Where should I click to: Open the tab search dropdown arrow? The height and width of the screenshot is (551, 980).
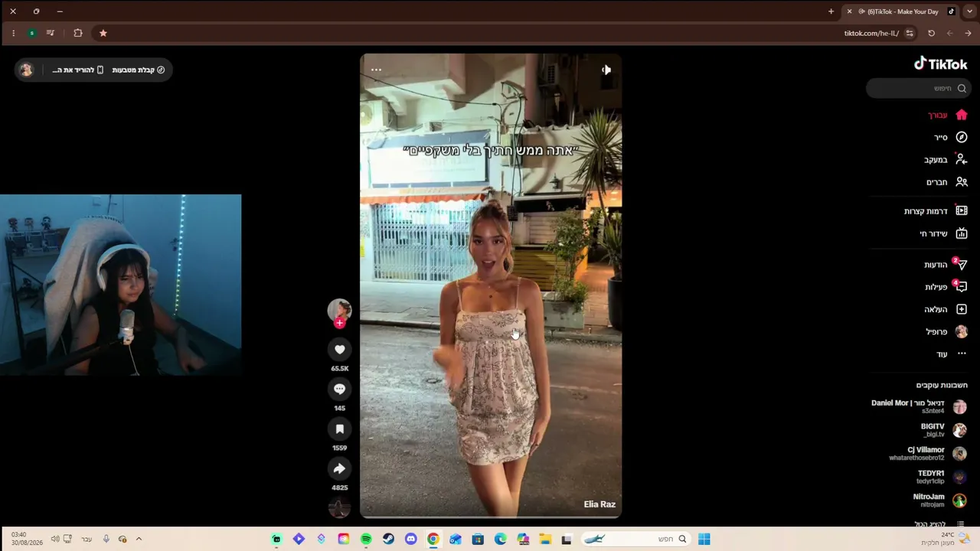point(969,11)
